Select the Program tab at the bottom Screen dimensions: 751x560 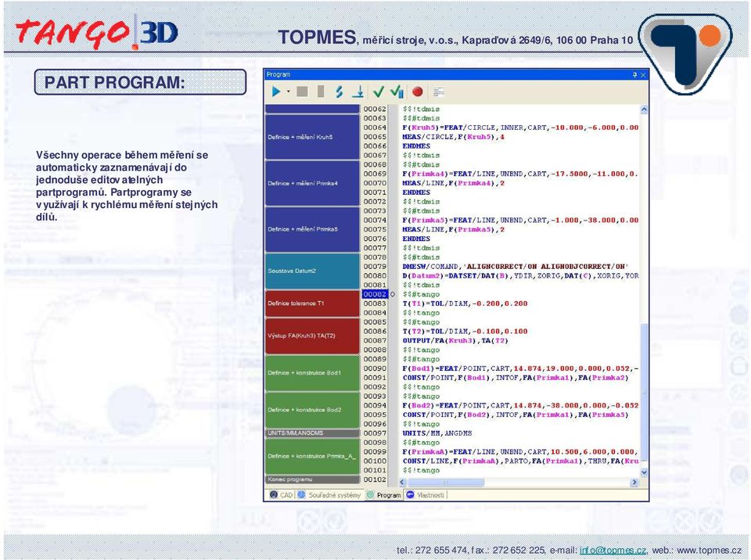(383, 495)
